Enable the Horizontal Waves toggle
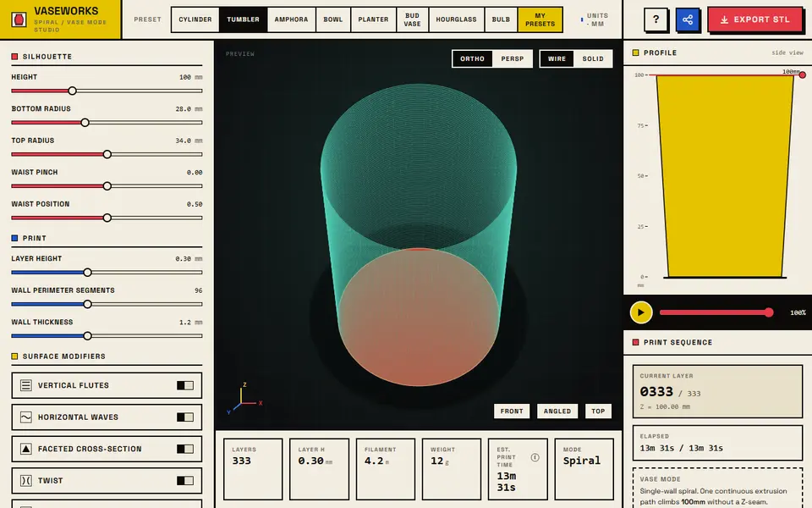812x508 pixels. click(185, 417)
